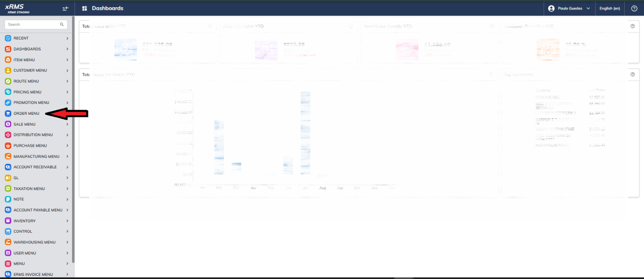Click the Route Menu green compass icon
644x279 pixels.
point(8,81)
